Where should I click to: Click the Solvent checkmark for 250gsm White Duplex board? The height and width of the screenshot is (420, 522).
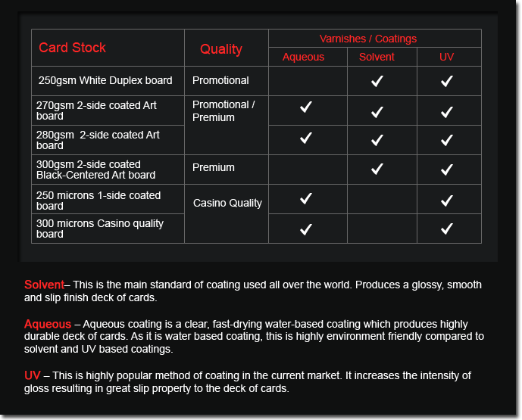377,82
